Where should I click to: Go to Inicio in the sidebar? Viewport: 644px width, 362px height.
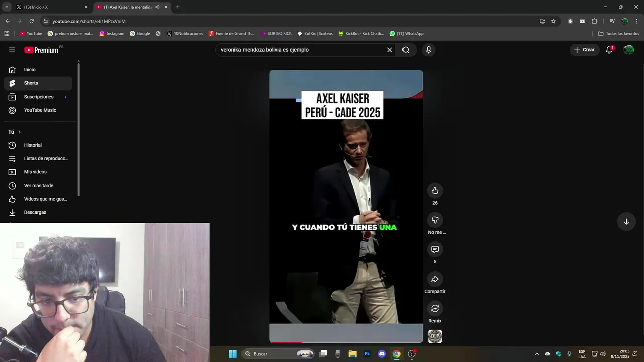(x=38, y=70)
